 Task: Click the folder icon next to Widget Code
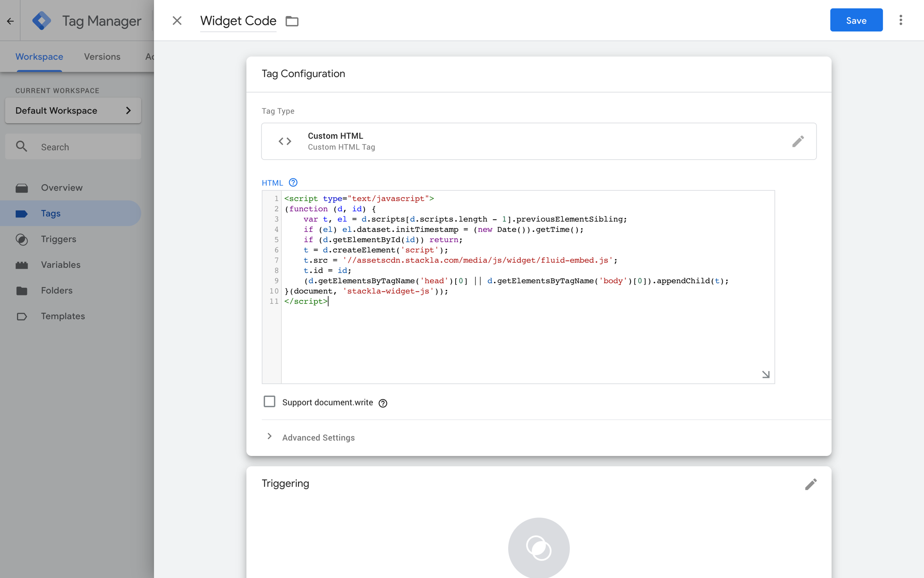click(292, 21)
